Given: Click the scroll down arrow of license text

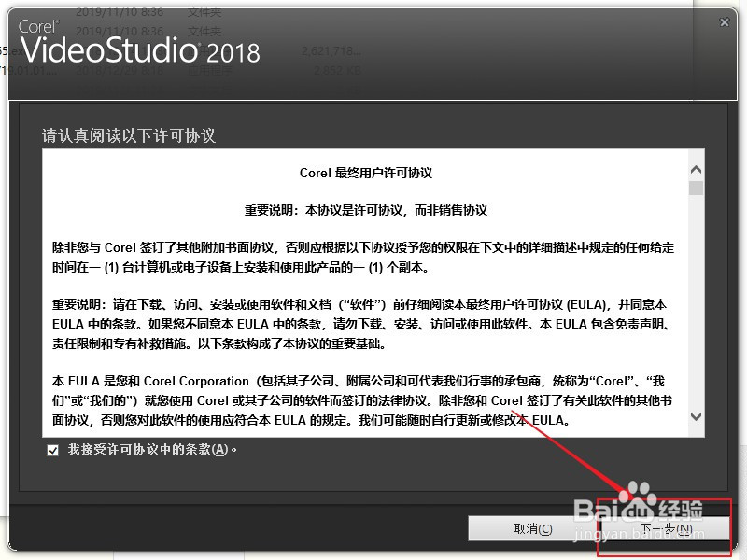Looking at the screenshot, I should tap(696, 416).
